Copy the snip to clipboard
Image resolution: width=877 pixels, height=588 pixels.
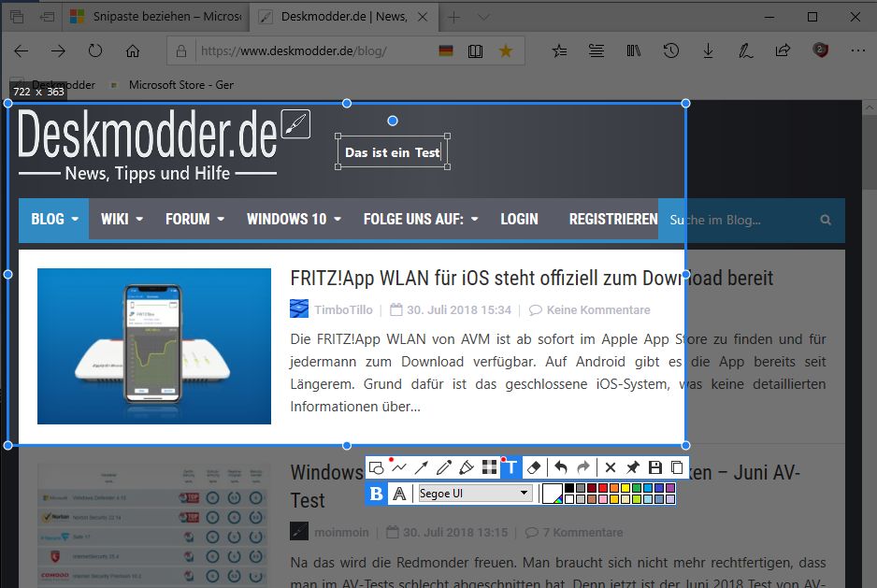tap(677, 467)
